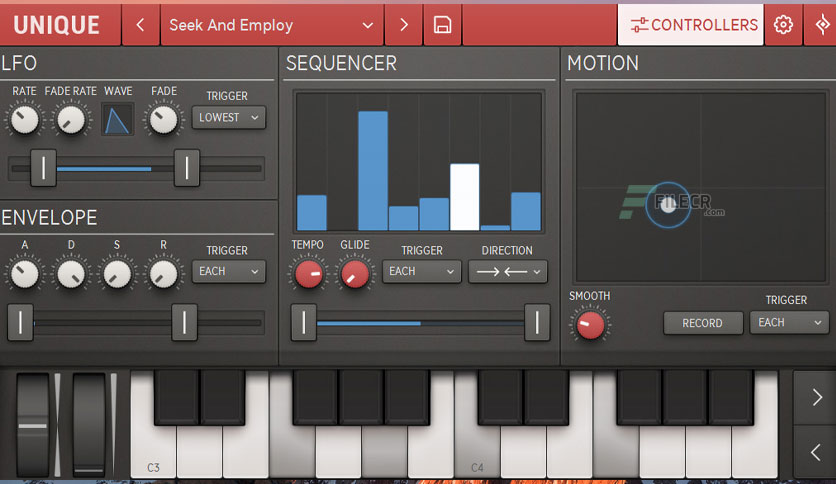Go to the next preset arrow
This screenshot has width=836, height=484.
click(404, 25)
